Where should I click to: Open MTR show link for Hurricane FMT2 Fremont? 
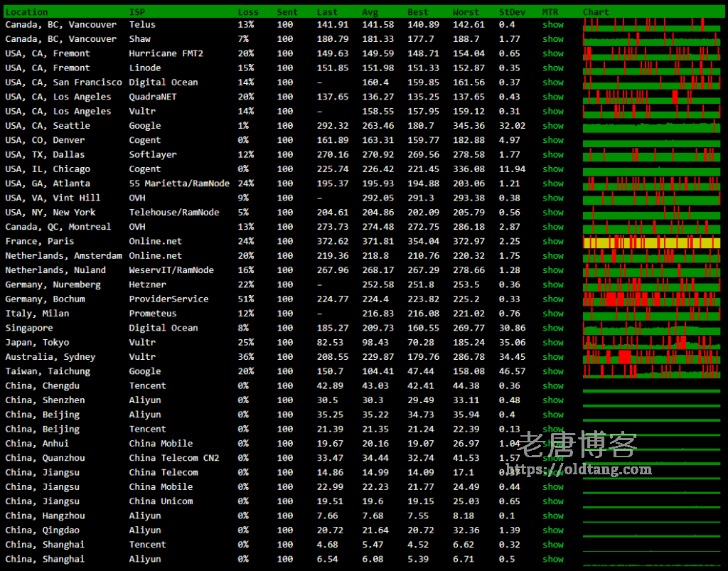coord(552,53)
